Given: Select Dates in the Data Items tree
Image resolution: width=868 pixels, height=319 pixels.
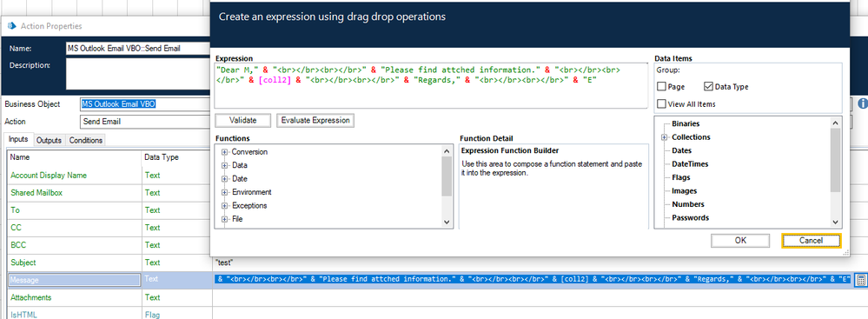Looking at the screenshot, I should [681, 150].
